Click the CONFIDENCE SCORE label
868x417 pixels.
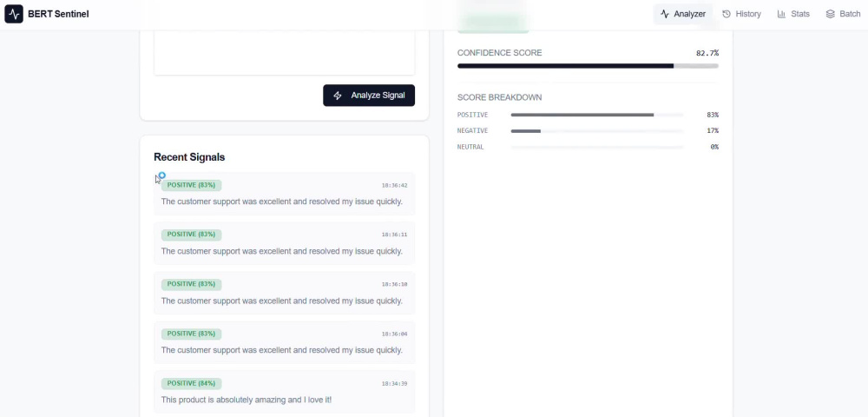pos(499,53)
